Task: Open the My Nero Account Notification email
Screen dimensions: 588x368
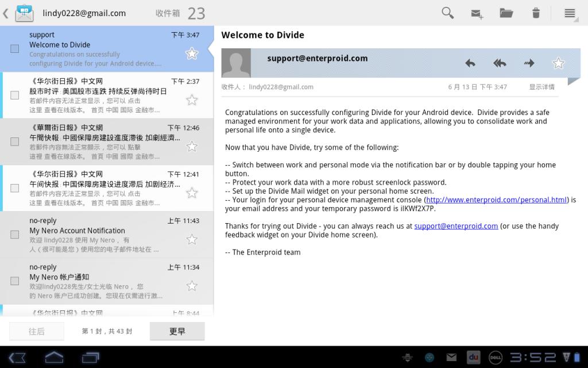Action: point(107,235)
